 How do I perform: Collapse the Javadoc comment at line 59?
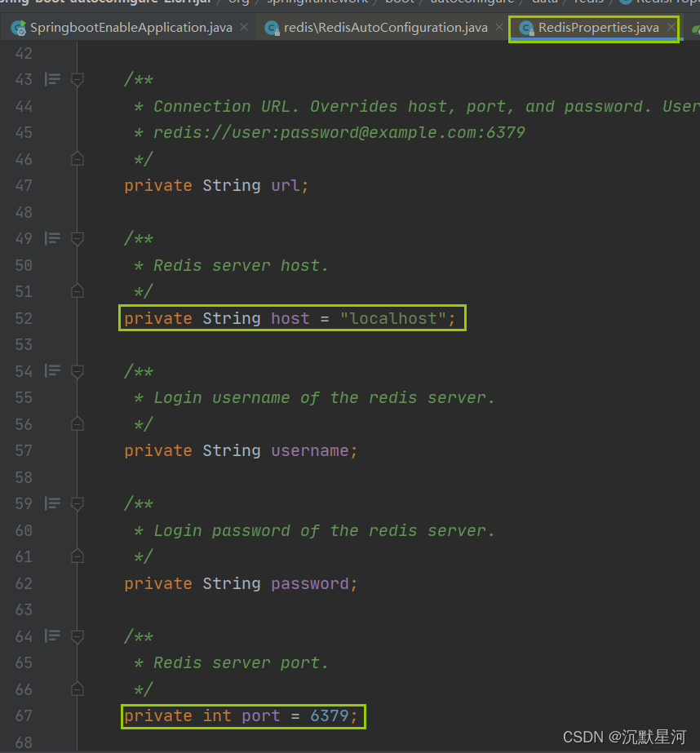pyautogui.click(x=78, y=503)
